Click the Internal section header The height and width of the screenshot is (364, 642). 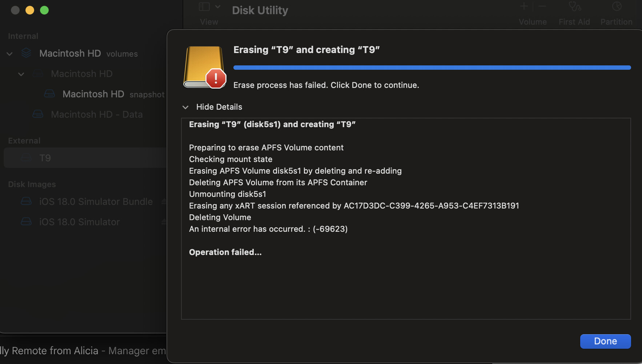23,36
